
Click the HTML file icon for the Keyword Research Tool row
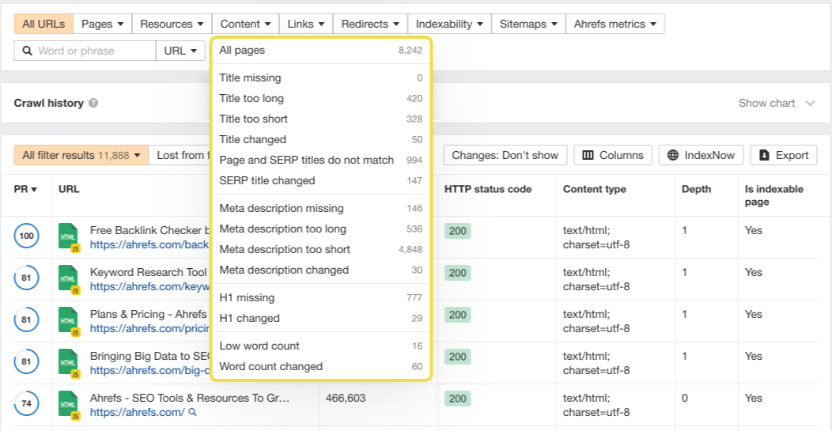pos(69,279)
